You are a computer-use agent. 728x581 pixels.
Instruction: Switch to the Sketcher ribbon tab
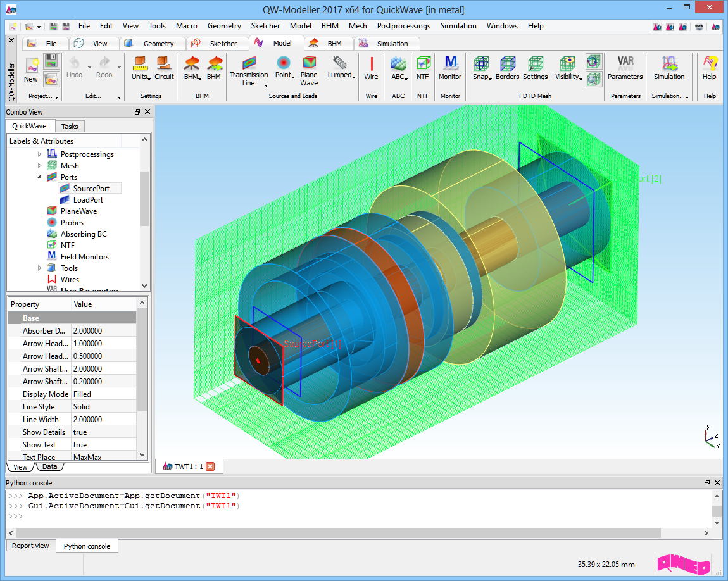[x=217, y=43]
